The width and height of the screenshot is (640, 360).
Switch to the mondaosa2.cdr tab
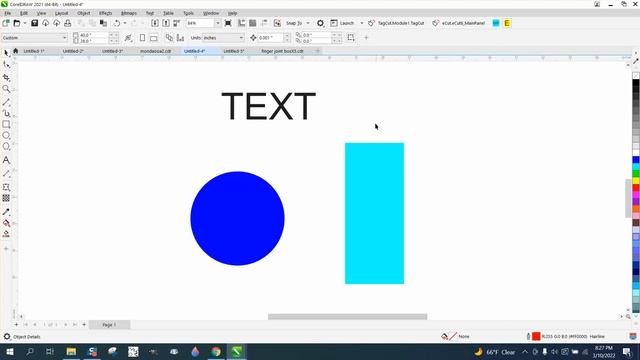[x=156, y=51]
